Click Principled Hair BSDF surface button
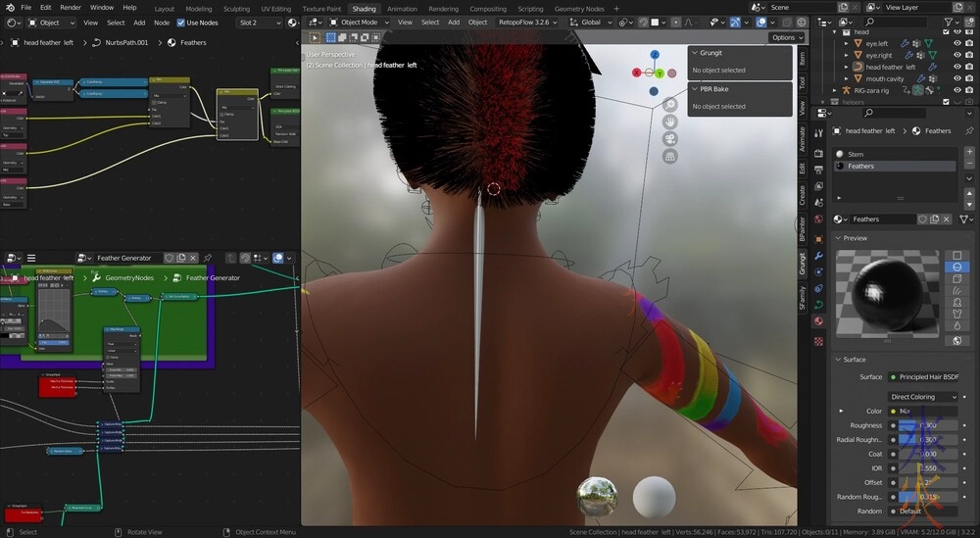980x538 pixels. (x=926, y=377)
